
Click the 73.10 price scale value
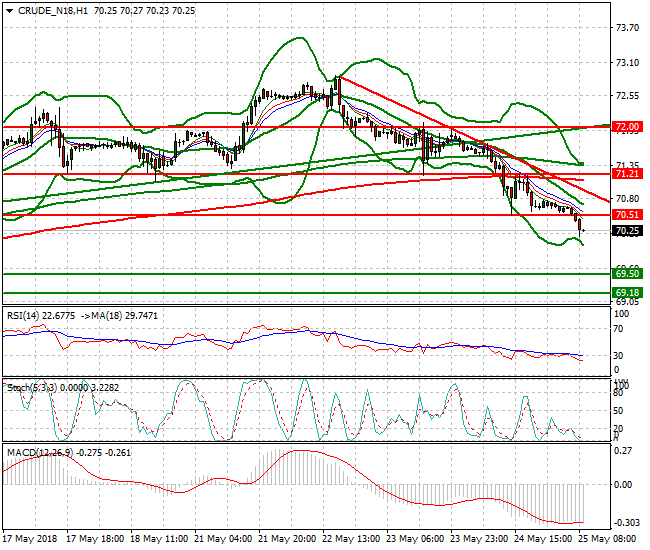[x=627, y=63]
